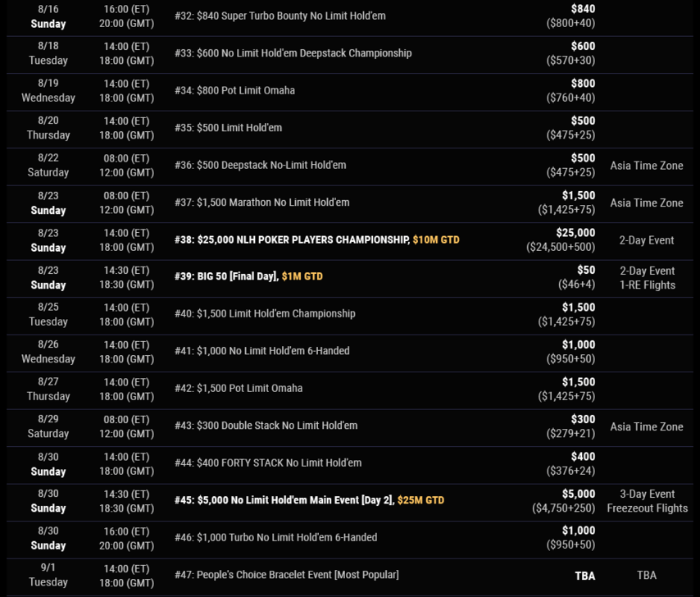Open #34 $800 Pot Limit Omaha event
The image size is (700, 597).
pyautogui.click(x=234, y=90)
